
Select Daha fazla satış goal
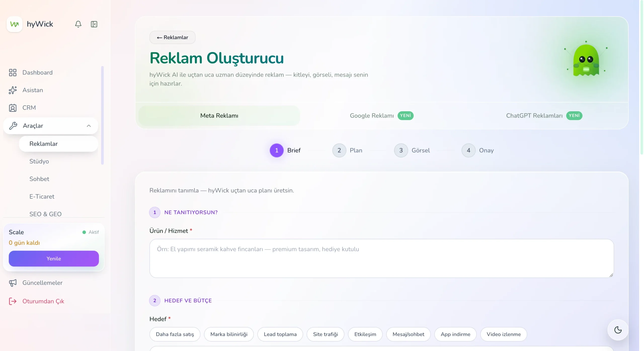[175, 334]
